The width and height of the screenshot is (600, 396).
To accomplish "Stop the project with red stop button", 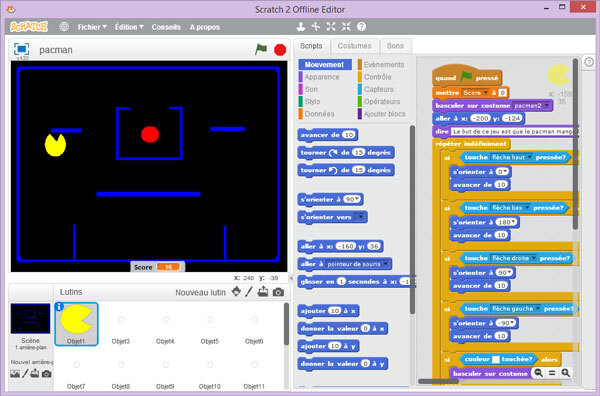I will [280, 50].
